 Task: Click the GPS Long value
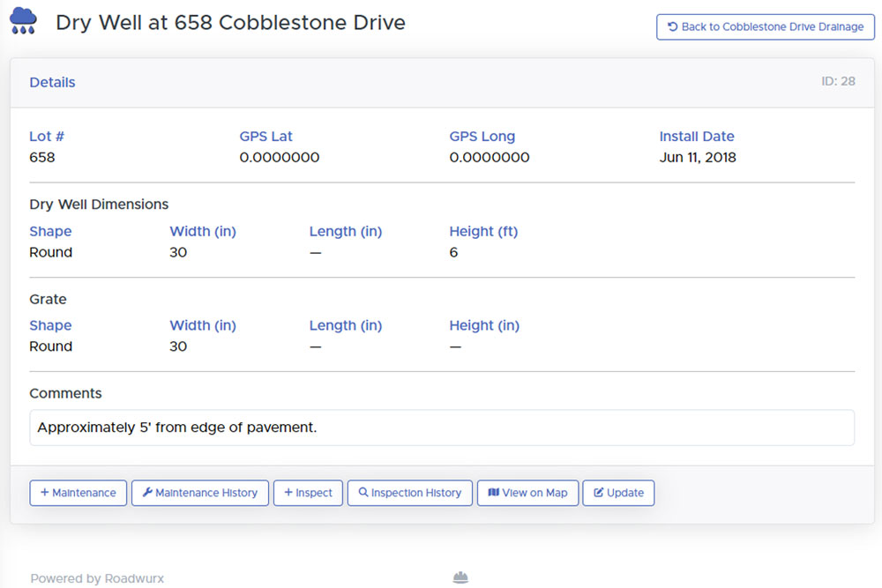(x=489, y=158)
